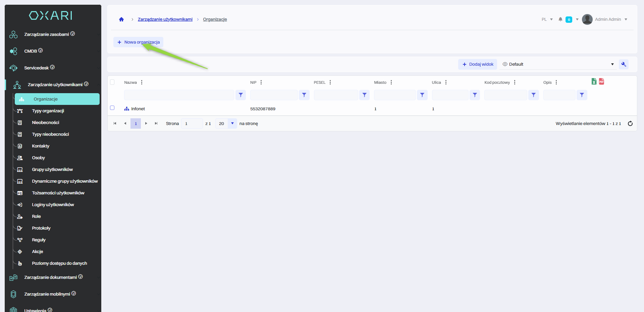Click the Nowa organizacja button
This screenshot has height=312, width=644.
click(x=139, y=42)
